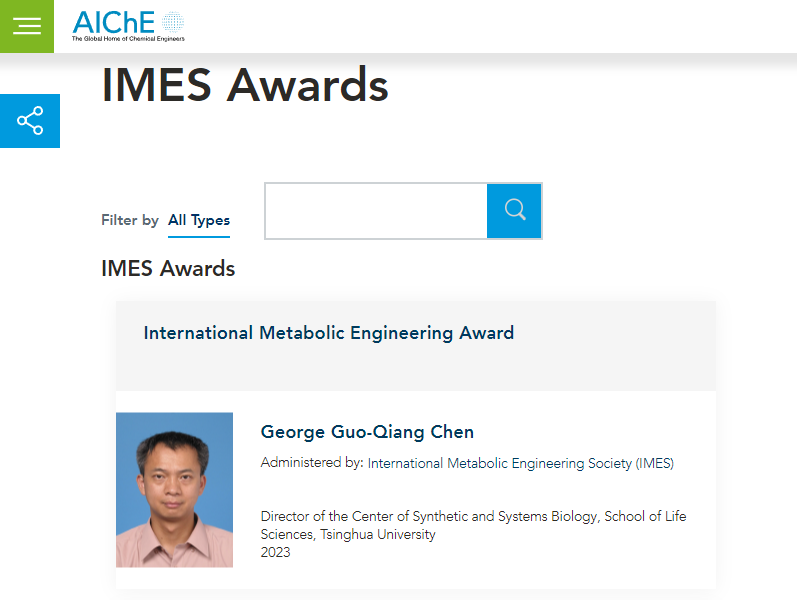Click the Tsinghua University director description

click(473, 525)
